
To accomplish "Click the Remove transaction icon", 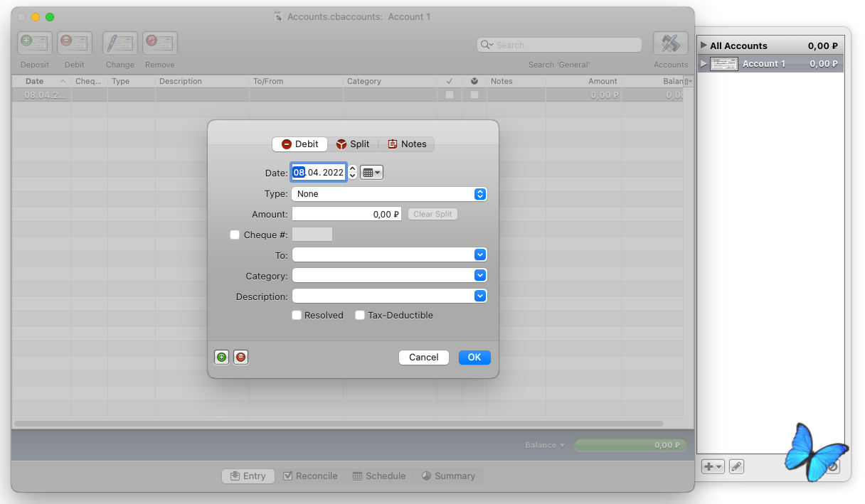I will coord(160,44).
